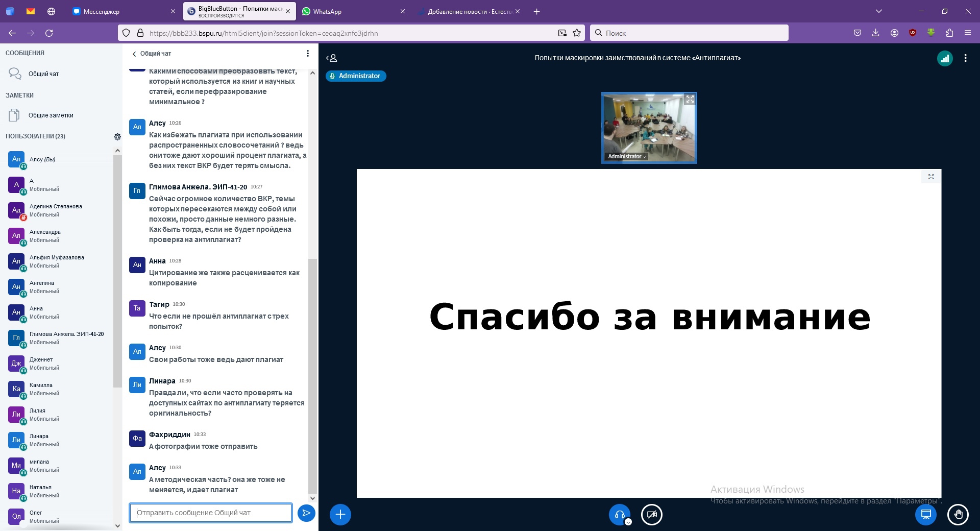The image size is (980, 531).
Task: Click Общий чат back header button
Action: tap(152, 54)
